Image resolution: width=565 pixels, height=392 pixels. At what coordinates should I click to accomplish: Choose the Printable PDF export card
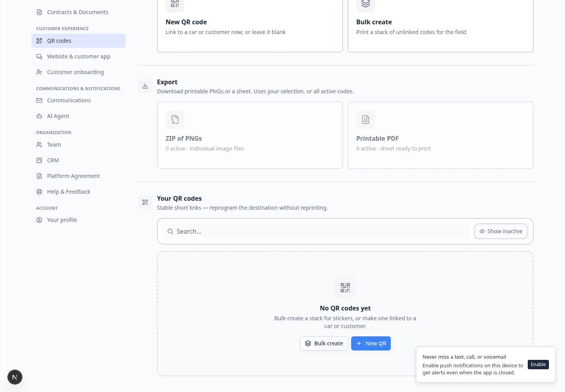441,135
